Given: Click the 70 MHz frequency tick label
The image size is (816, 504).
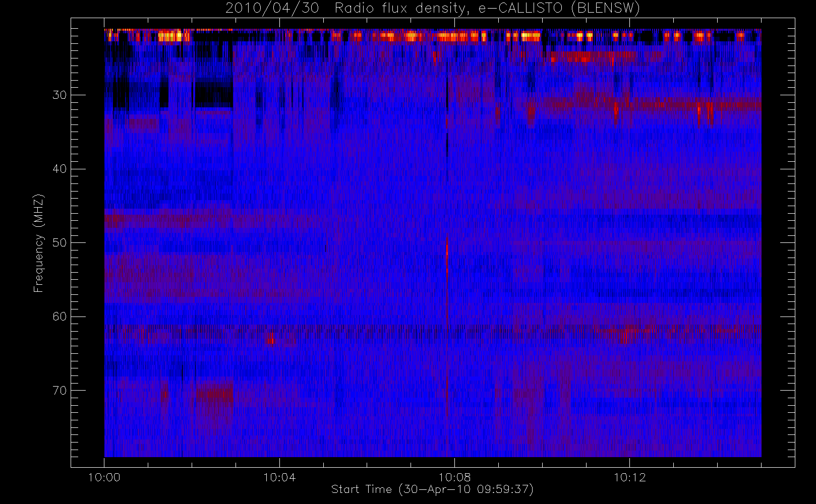Looking at the screenshot, I should 60,391.
